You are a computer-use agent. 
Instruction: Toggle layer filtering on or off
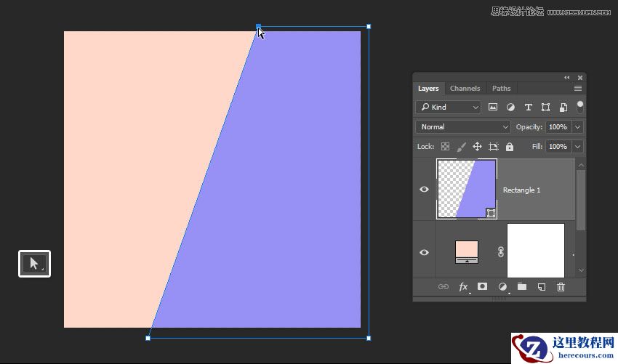579,106
